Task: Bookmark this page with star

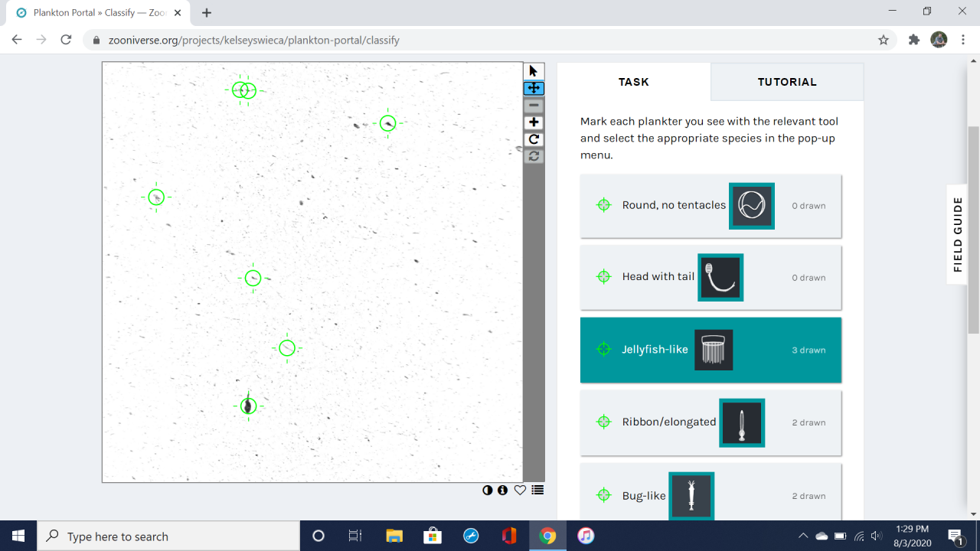Action: pyautogui.click(x=884, y=40)
